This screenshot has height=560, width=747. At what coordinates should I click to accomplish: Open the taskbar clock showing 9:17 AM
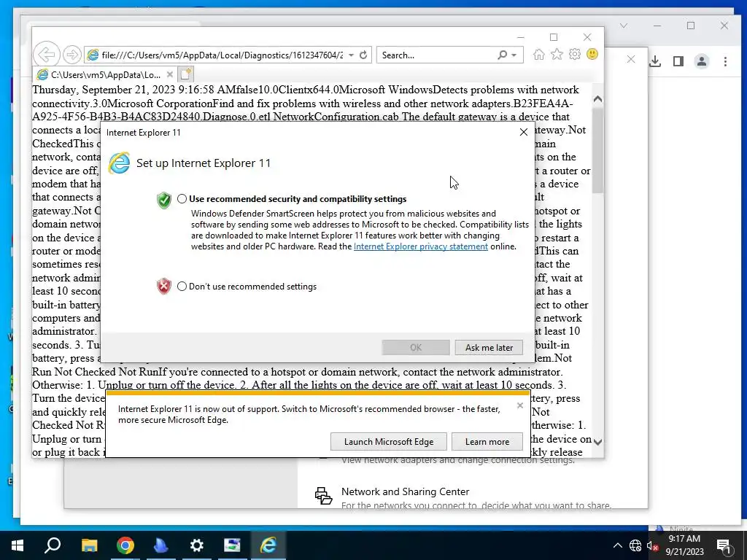tap(684, 545)
